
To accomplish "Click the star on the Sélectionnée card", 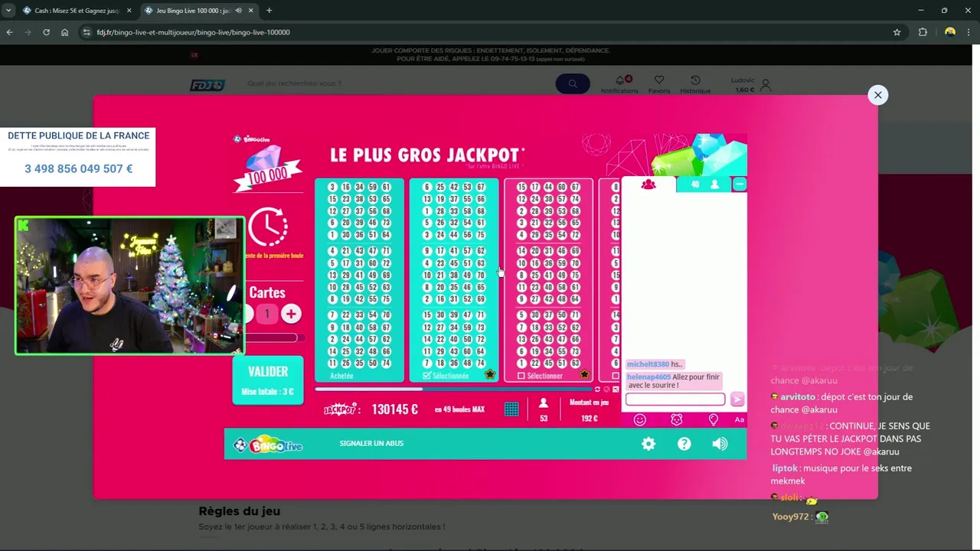I will click(x=490, y=375).
